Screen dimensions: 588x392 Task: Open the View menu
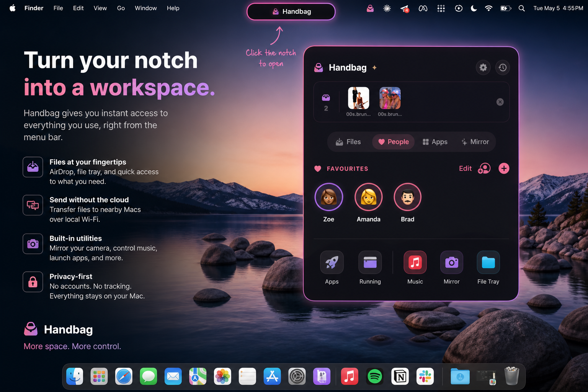click(x=100, y=8)
